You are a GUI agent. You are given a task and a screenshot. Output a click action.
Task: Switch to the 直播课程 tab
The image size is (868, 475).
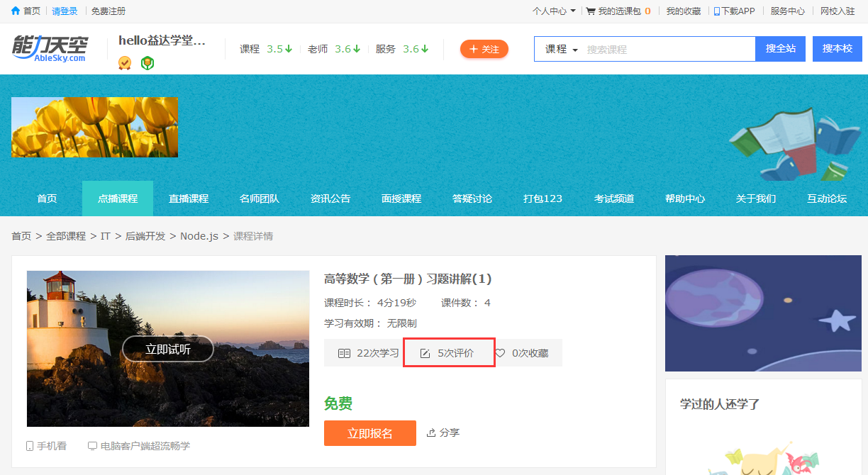click(189, 199)
